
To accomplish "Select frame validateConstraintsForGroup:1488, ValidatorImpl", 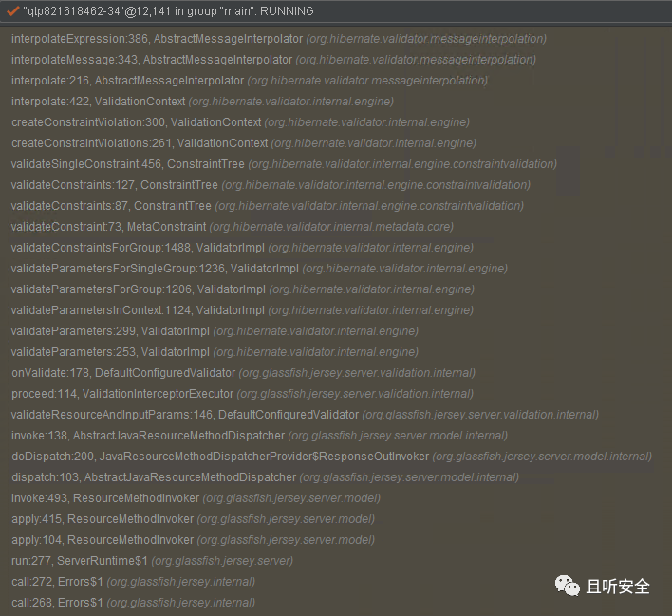I will 243,248.
